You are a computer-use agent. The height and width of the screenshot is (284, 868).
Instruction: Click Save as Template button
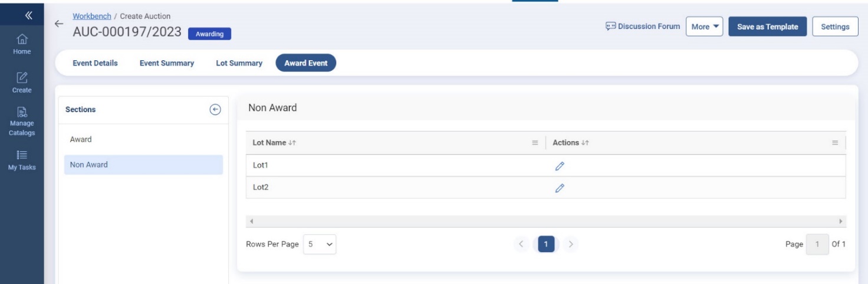tap(767, 27)
